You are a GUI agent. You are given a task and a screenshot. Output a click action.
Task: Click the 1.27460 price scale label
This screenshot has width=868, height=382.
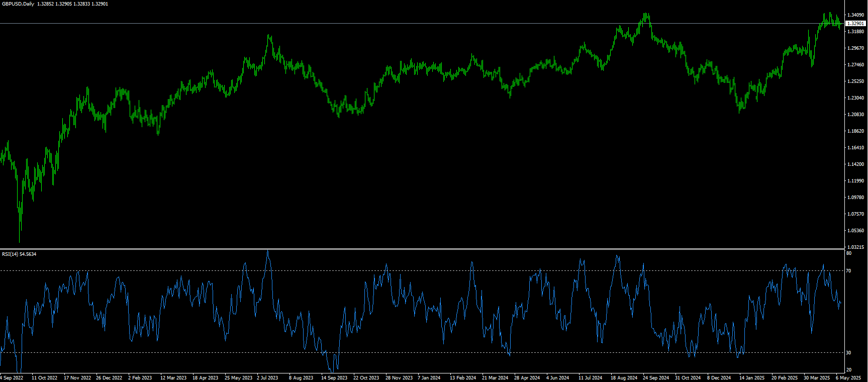[x=855, y=65]
